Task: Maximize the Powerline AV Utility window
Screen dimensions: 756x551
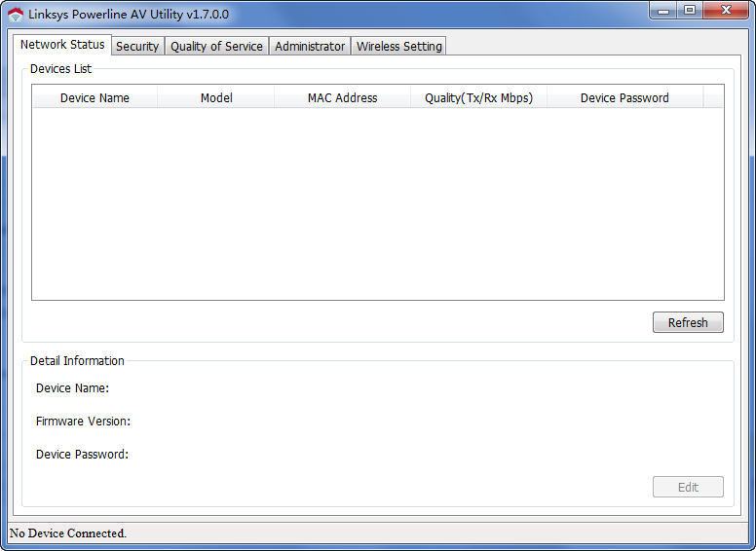Action: pos(690,11)
